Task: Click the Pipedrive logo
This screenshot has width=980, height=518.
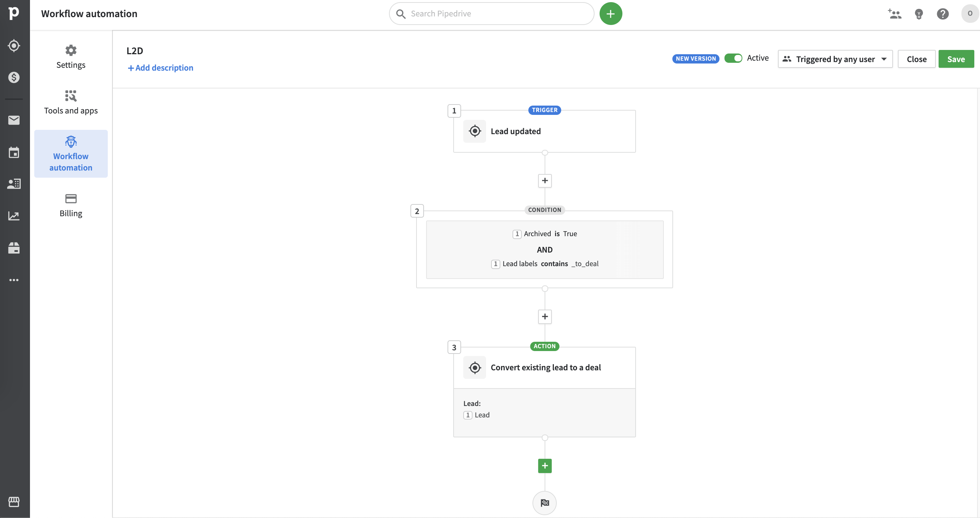Action: [x=14, y=13]
